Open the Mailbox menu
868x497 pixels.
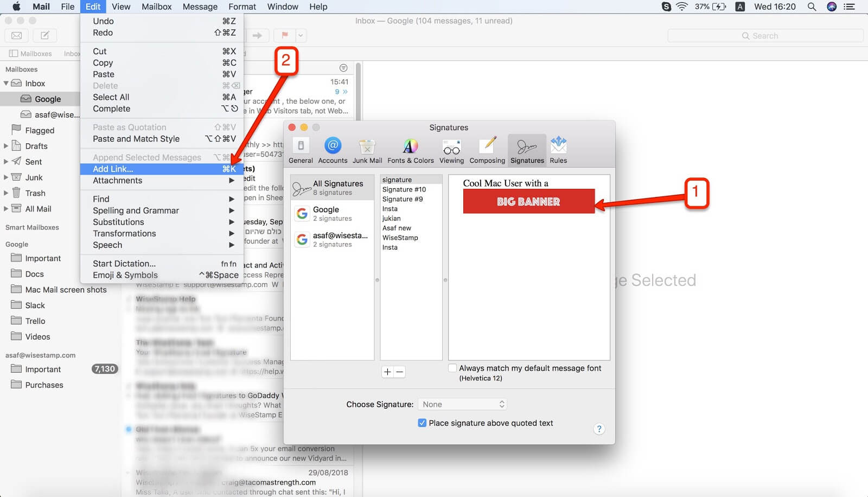[x=156, y=7]
